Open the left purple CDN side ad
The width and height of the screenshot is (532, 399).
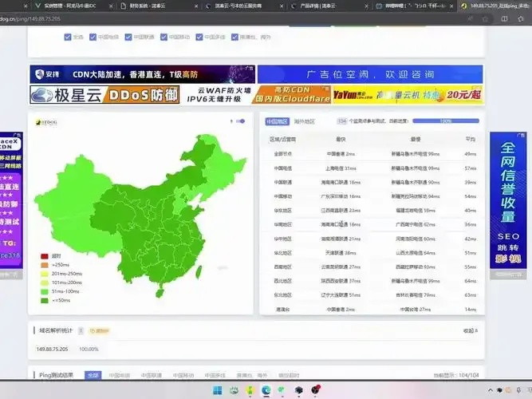11,200
